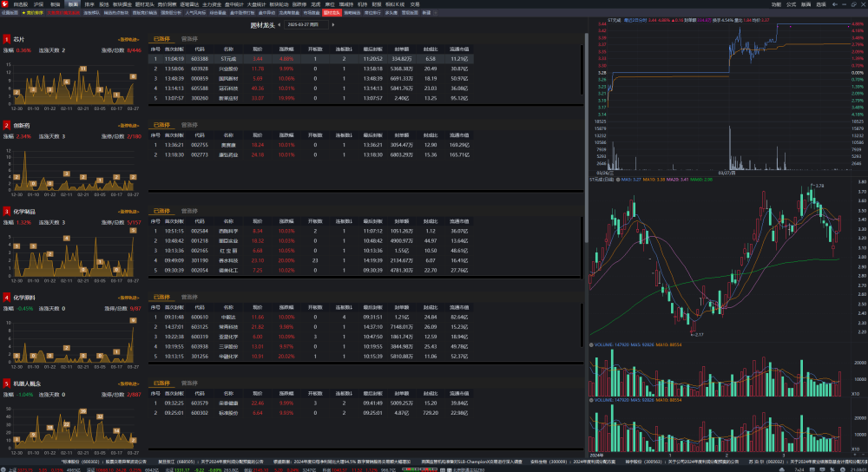Select ST元成 row in 芯片 table
Viewport: 868px width, 472px height.
[x=311, y=59]
